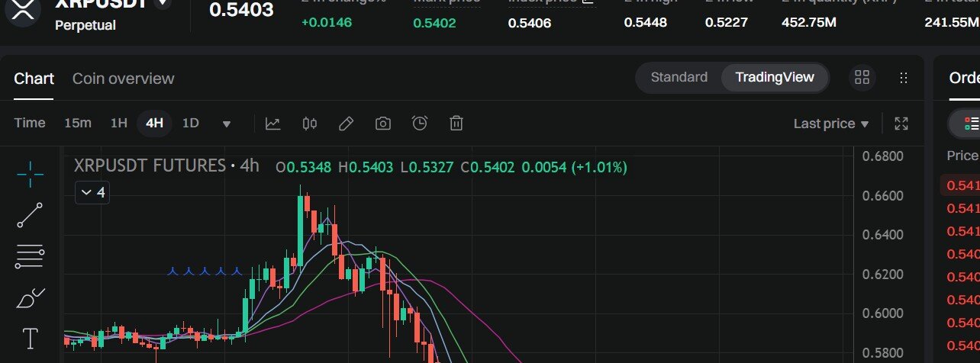Open the XRPUSDT pair selector dropdown

coord(162,3)
